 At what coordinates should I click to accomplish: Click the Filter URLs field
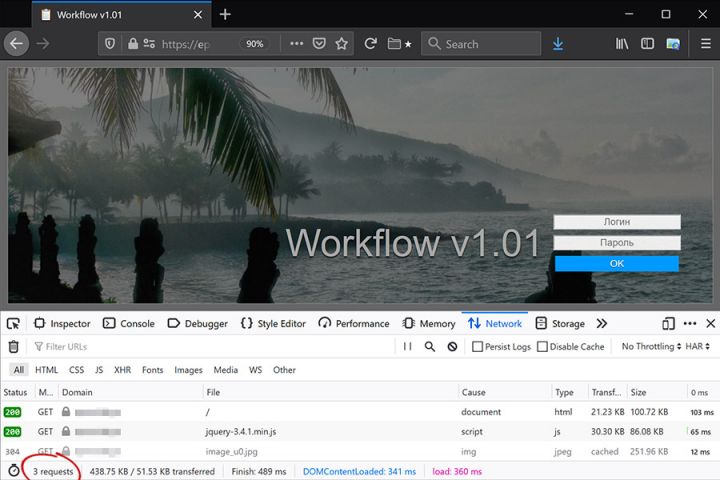[x=212, y=347]
